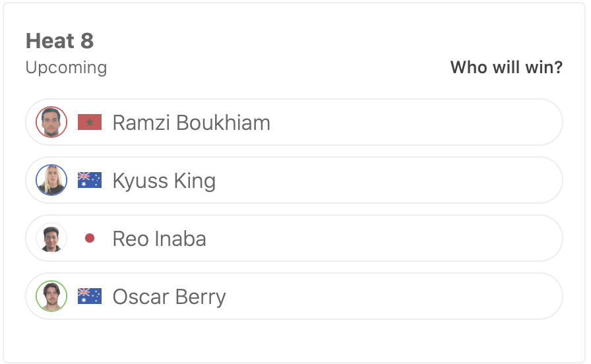Click the Ramzi Boukhiam name text
The width and height of the screenshot is (591, 364).
(191, 123)
